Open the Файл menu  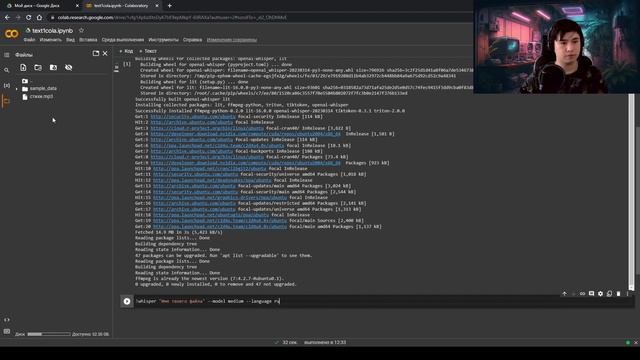coord(29,40)
